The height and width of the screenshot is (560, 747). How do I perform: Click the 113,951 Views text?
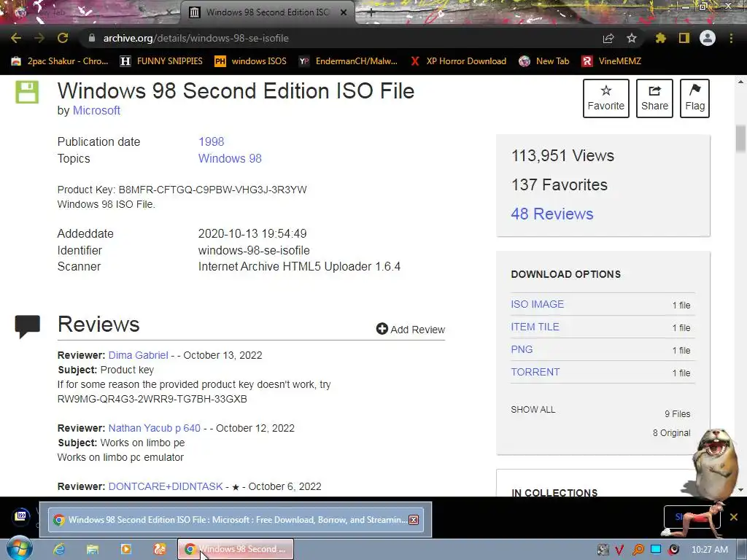(562, 156)
